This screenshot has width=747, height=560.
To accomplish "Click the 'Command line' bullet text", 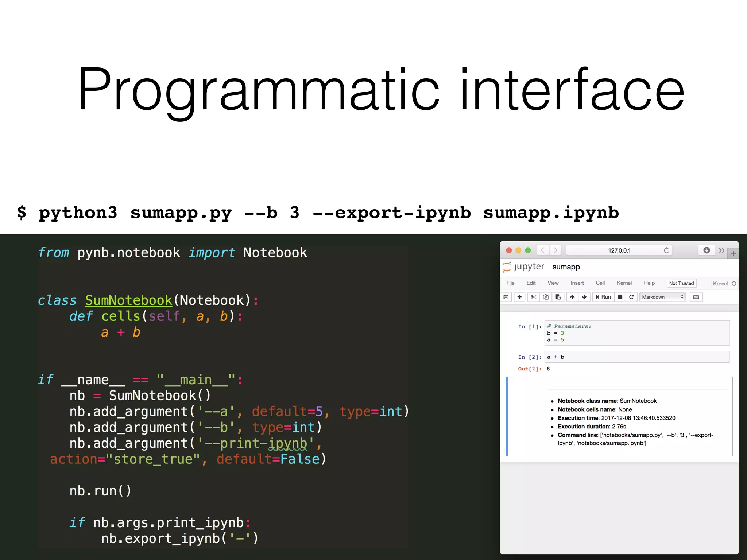I will point(635,439).
